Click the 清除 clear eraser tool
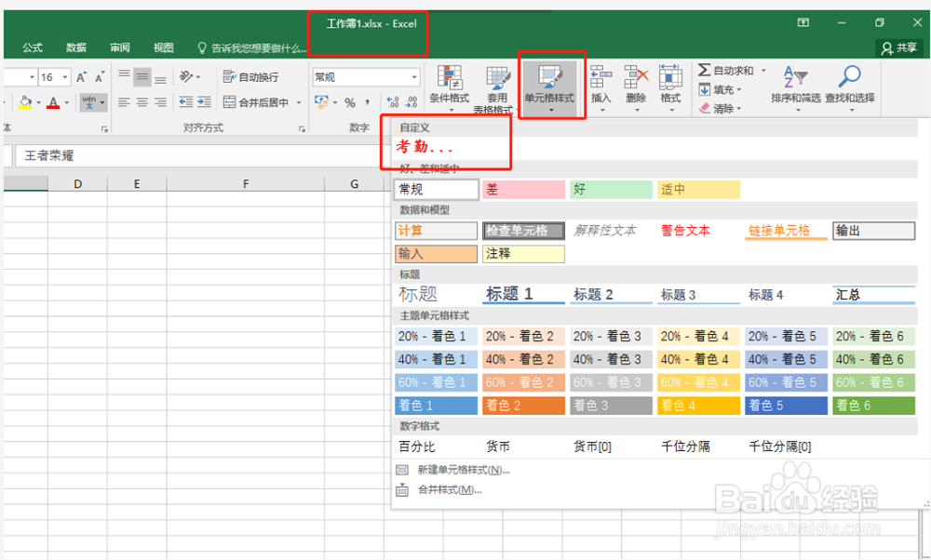Screen dimensions: 931x560 pos(720,109)
